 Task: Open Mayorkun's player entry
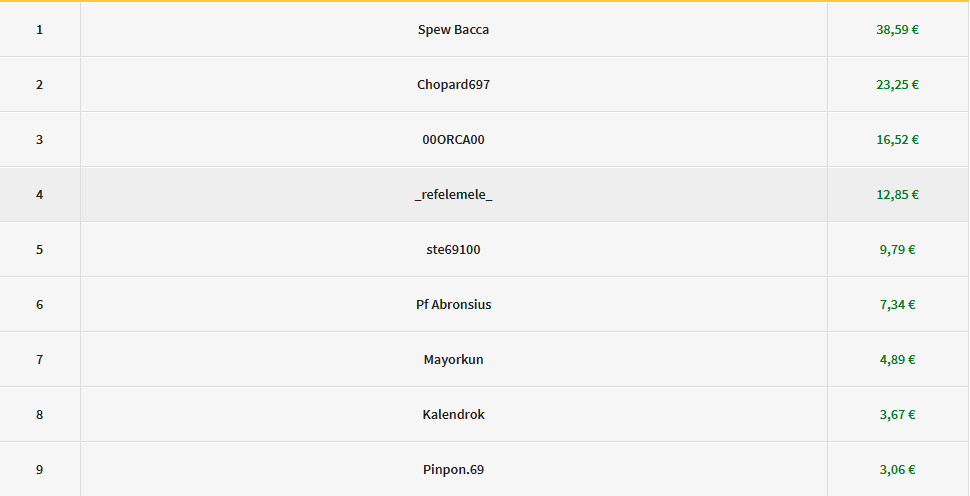tap(453, 360)
